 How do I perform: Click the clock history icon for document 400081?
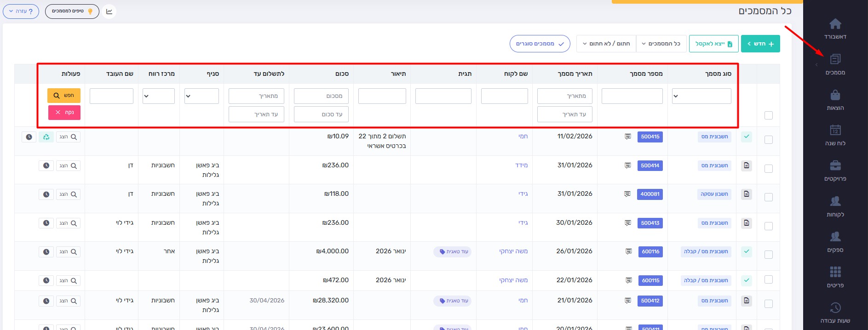click(x=46, y=194)
